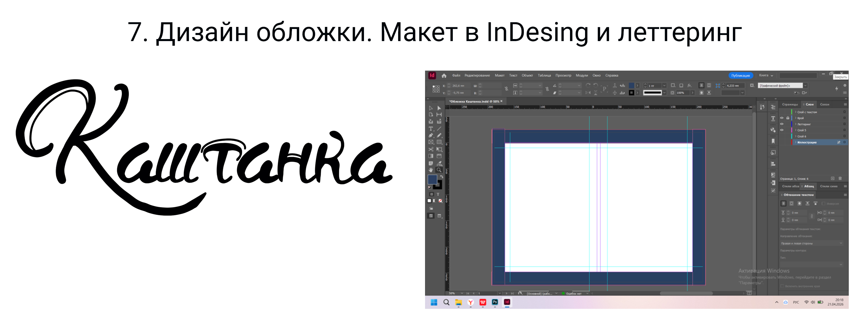This screenshot has height=333, width=868.
Task: Expand the Иллюстрация layer
Action: (x=796, y=142)
